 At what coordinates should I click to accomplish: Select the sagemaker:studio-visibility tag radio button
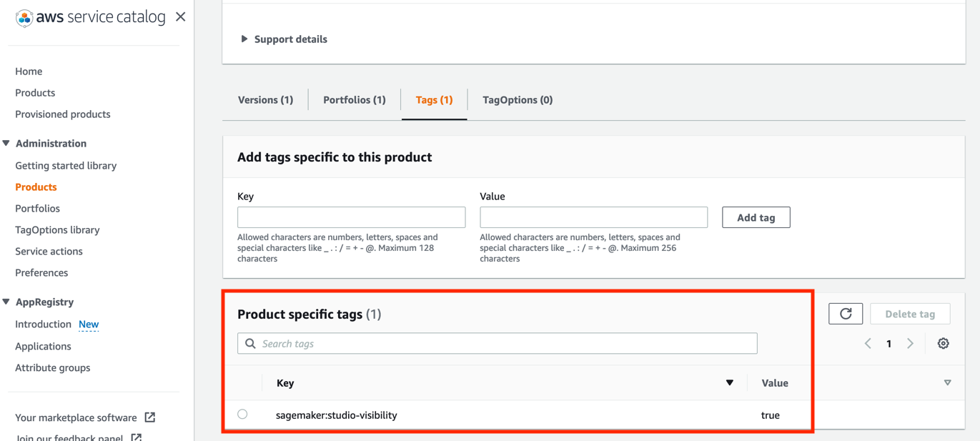click(243, 415)
